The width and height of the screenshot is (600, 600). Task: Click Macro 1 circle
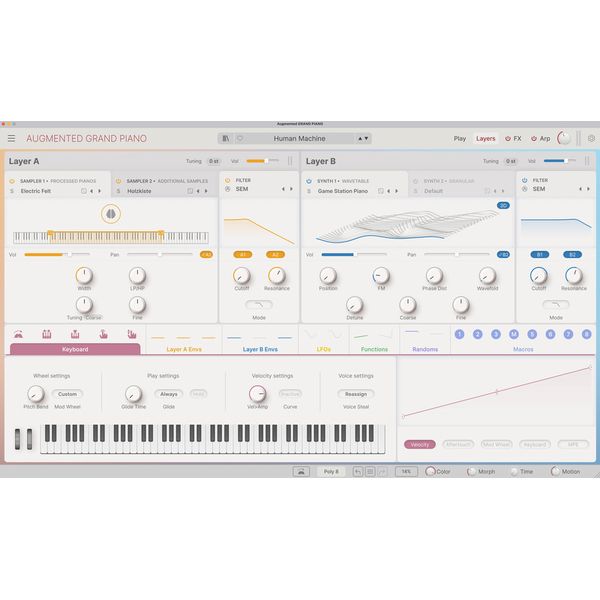(460, 334)
